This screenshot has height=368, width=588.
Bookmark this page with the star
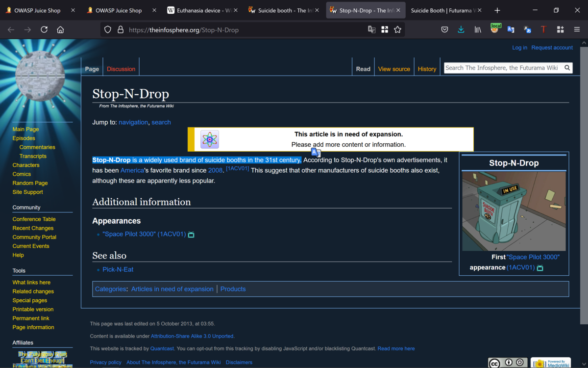(397, 30)
